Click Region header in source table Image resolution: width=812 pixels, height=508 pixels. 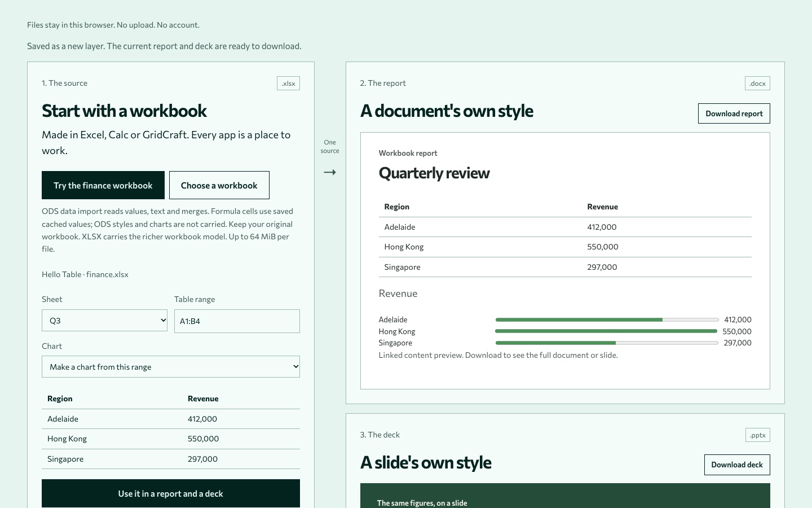60,398
